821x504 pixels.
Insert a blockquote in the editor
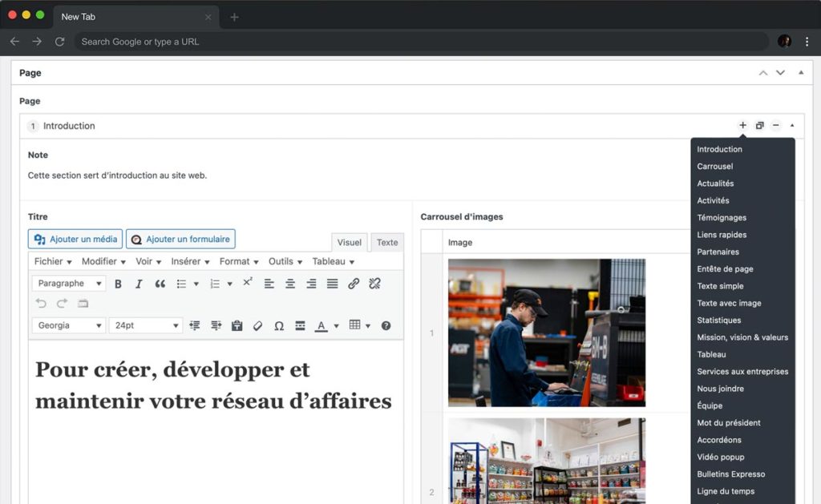(160, 284)
